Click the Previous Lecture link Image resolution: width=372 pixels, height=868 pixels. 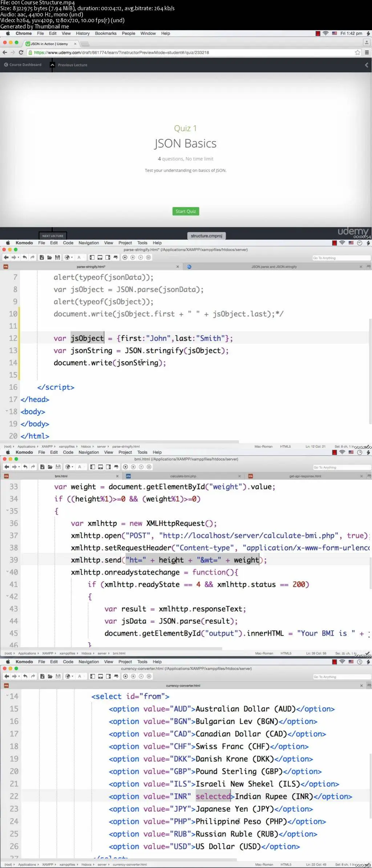(x=72, y=65)
